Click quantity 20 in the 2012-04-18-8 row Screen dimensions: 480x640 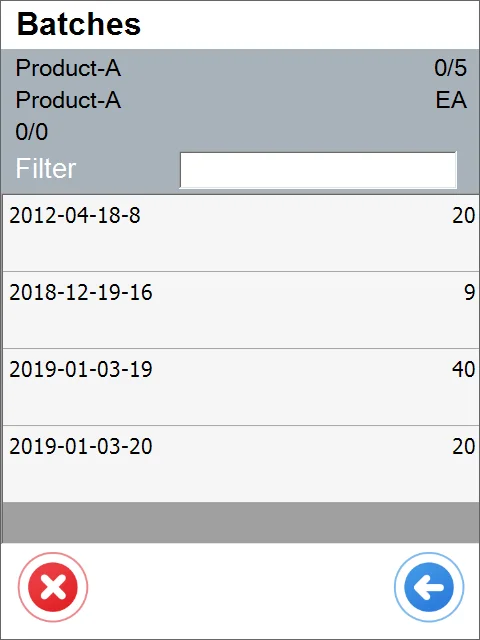pos(463,215)
